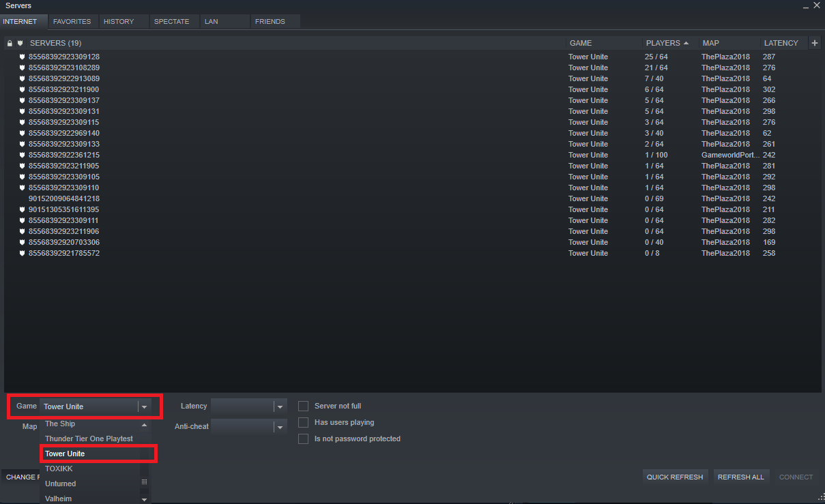The height and width of the screenshot is (504, 825).
Task: Click shield icon of server 90151305351611395
Action: coord(22,209)
